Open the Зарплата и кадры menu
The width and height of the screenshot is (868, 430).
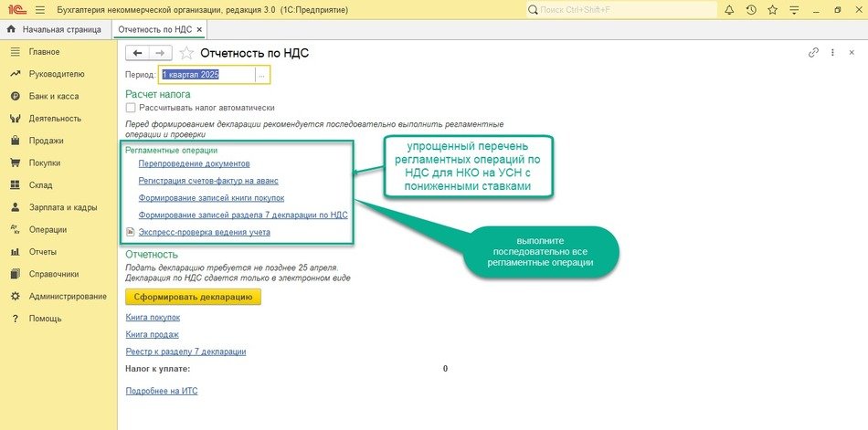pyautogui.click(x=63, y=207)
